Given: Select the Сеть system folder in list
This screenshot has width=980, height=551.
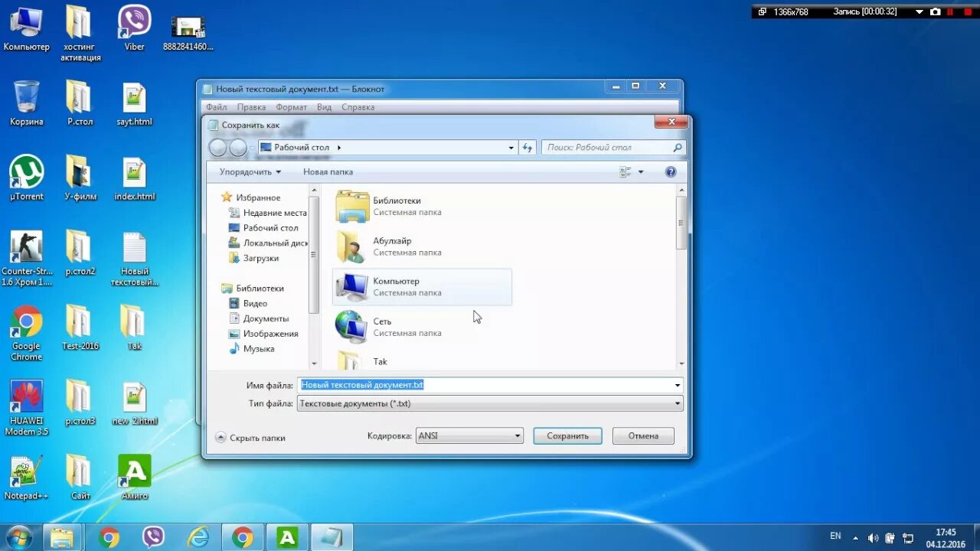Looking at the screenshot, I should [423, 327].
